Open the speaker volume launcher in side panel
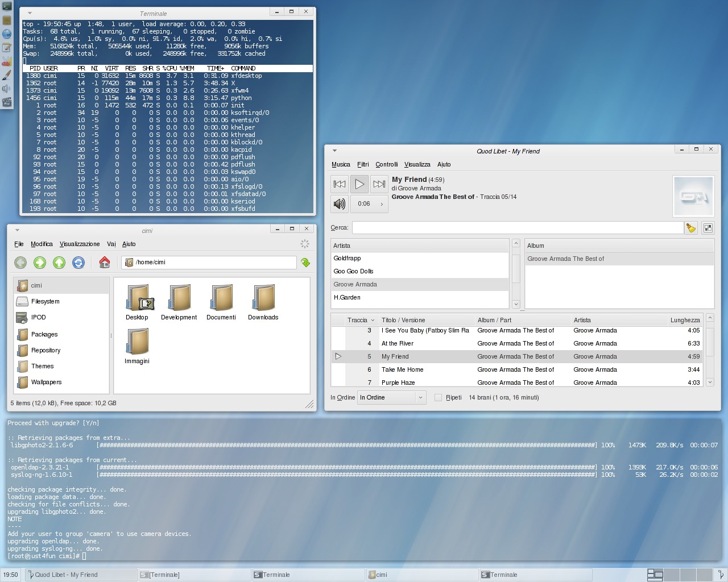 click(x=7, y=89)
